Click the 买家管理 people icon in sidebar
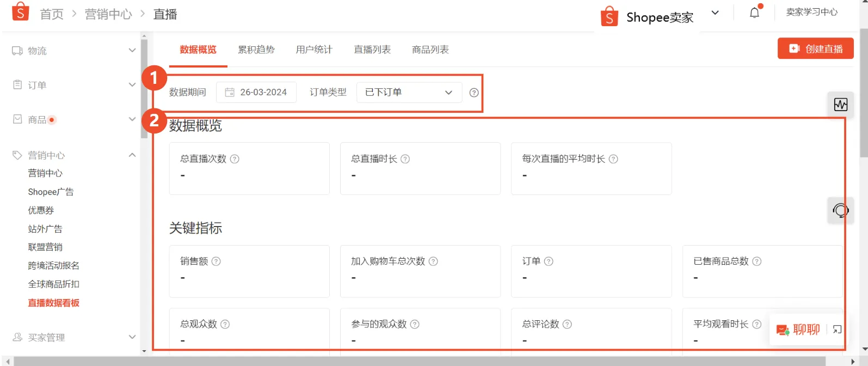 [x=17, y=337]
